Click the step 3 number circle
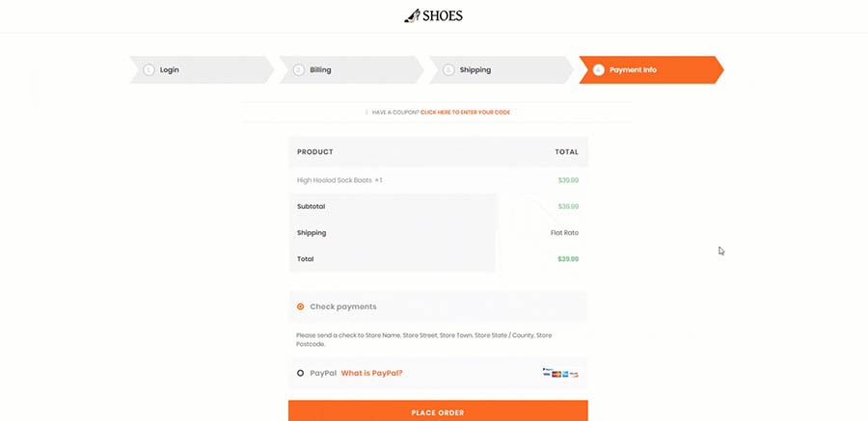 click(x=448, y=70)
